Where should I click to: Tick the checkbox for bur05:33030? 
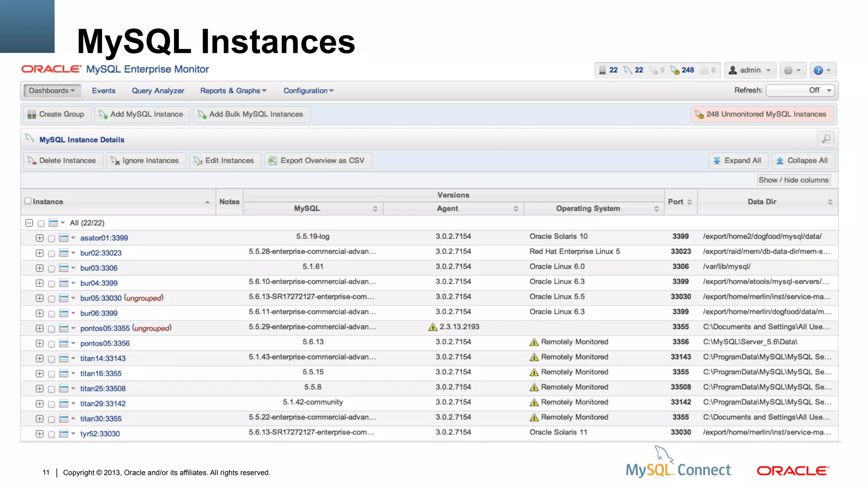point(51,299)
